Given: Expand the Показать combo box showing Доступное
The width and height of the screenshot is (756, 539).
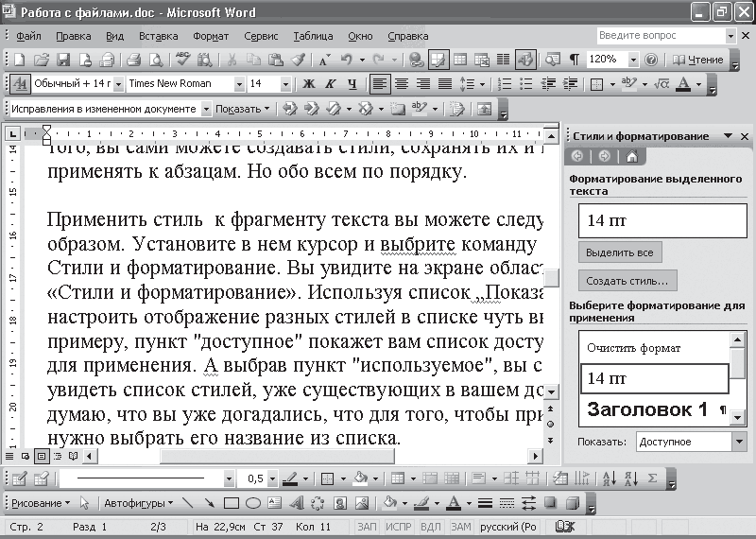Looking at the screenshot, I should [x=737, y=442].
